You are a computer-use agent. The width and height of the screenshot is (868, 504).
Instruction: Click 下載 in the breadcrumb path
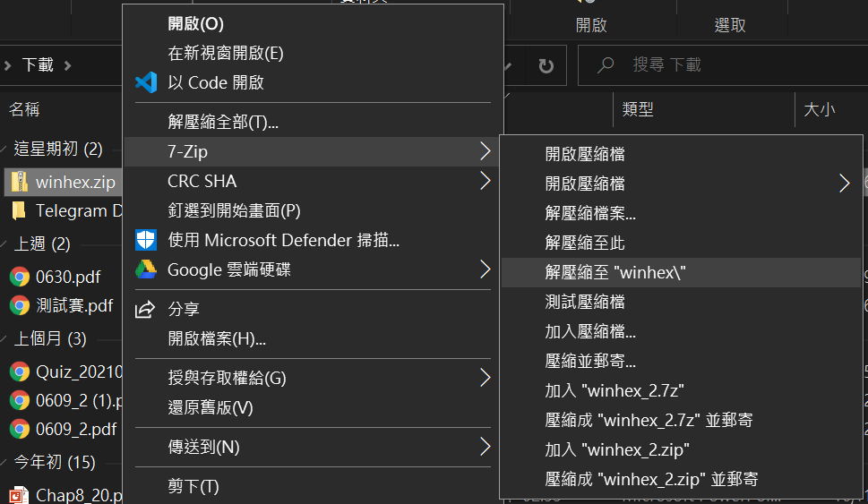pos(38,65)
